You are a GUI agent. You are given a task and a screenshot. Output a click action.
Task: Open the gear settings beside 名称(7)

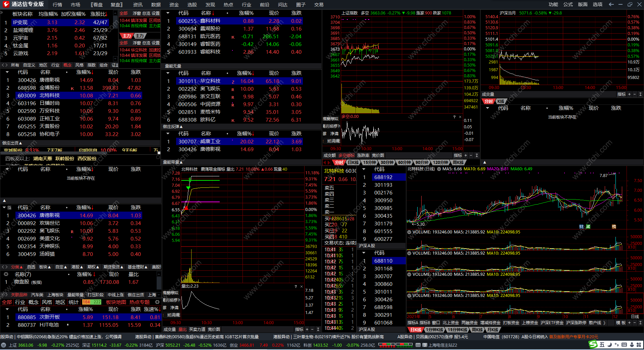click(x=6, y=274)
